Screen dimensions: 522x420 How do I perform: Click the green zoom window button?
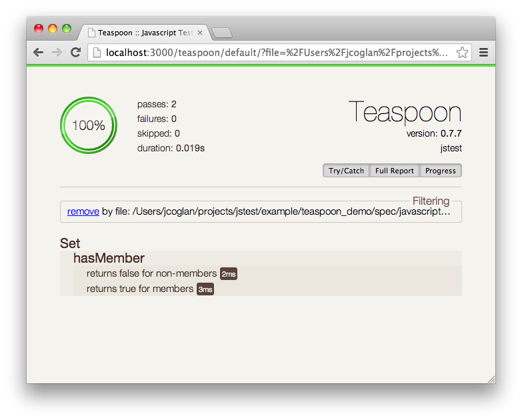pos(67,29)
